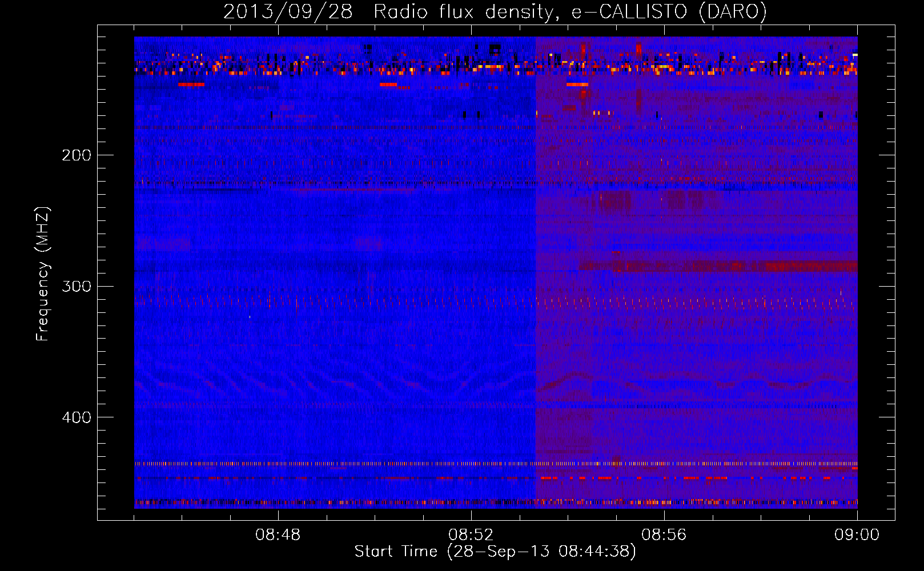Viewport: 924px width, 571px height.
Task: Click the 'Start Time (28-Sep-13 08:44:38)' label
Action: [x=495, y=552]
